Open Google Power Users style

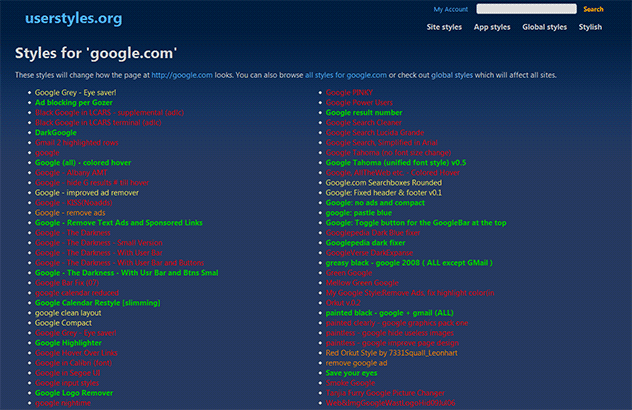[x=359, y=102]
